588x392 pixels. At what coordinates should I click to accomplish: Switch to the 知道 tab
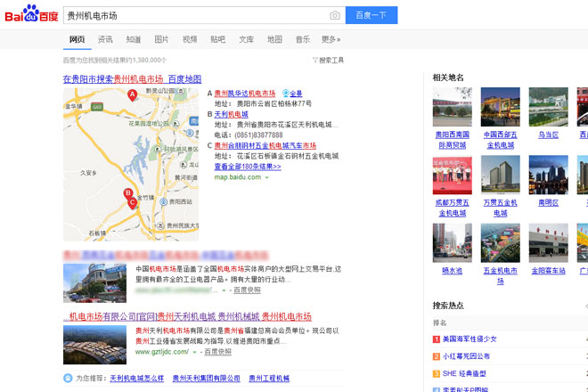point(134,39)
